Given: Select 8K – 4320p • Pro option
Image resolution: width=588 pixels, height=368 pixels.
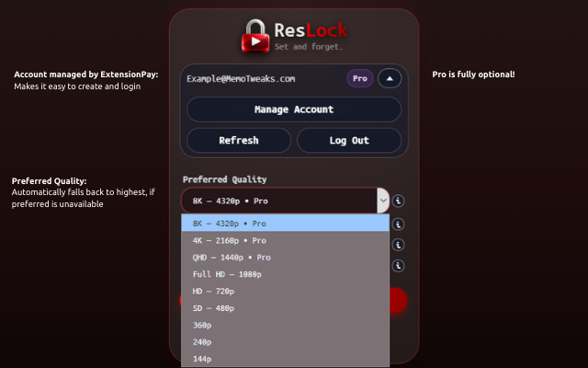Looking at the screenshot, I should click(x=286, y=223).
